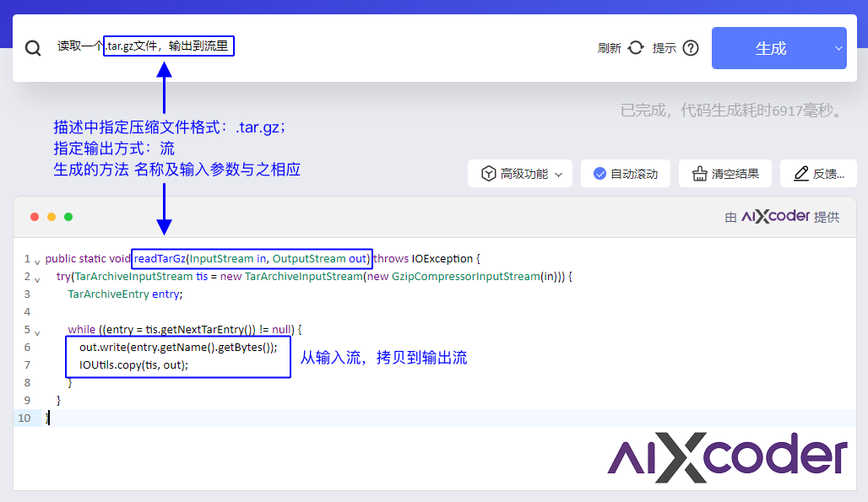Viewport: 868px width, 502px height.
Task: Click the red traffic-light dot
Action: tap(34, 216)
